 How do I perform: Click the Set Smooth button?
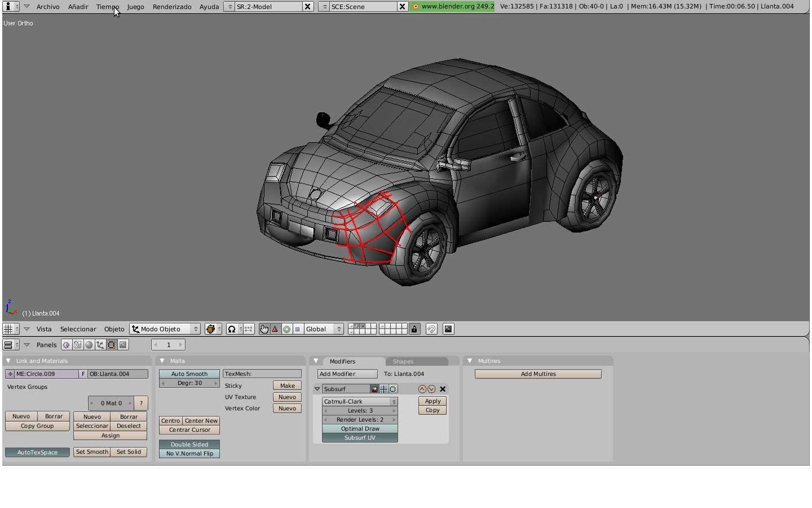[x=92, y=452]
